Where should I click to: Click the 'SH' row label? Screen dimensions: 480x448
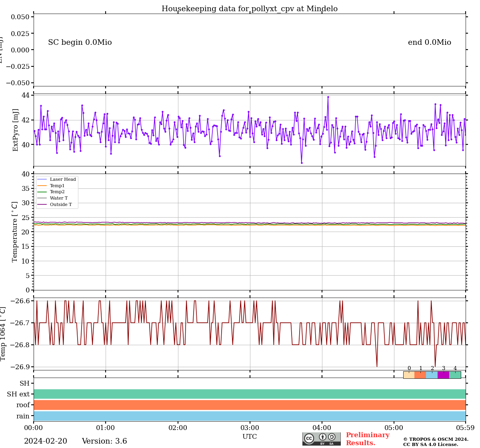(x=25, y=383)
